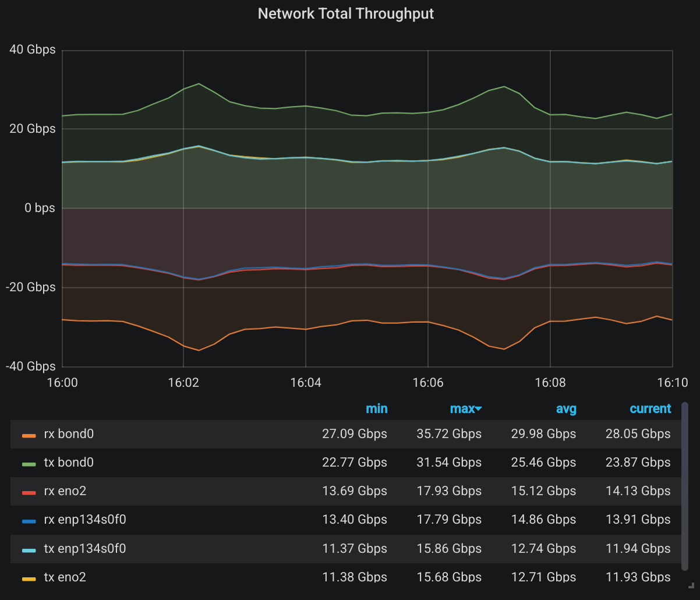Click the rx bond0 max value 35.72 Gbps
This screenshot has width=700, height=600.
tap(449, 434)
